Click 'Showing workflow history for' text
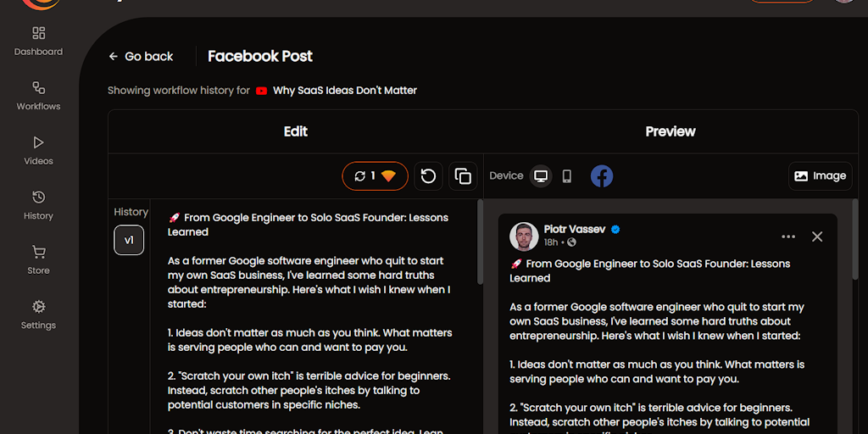 (179, 90)
